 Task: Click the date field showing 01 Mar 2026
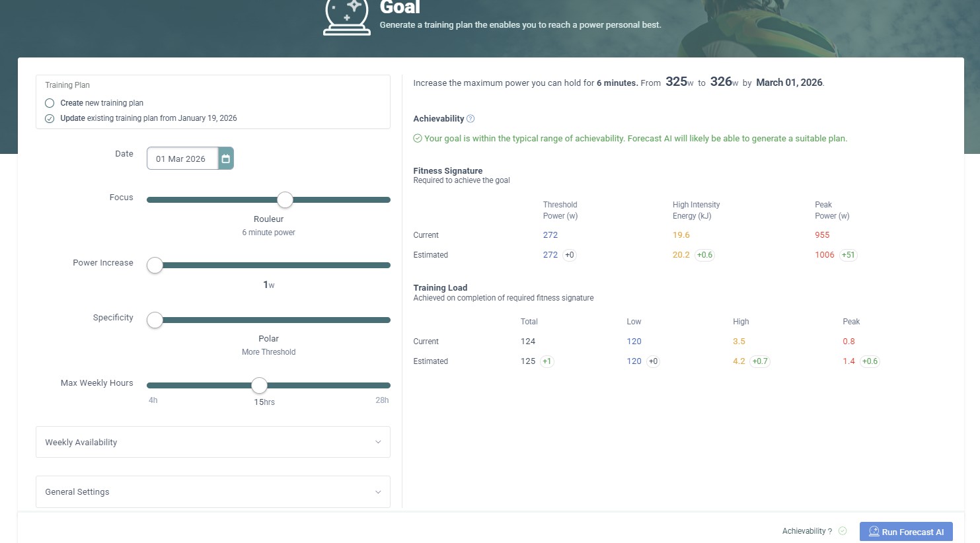pyautogui.click(x=182, y=159)
